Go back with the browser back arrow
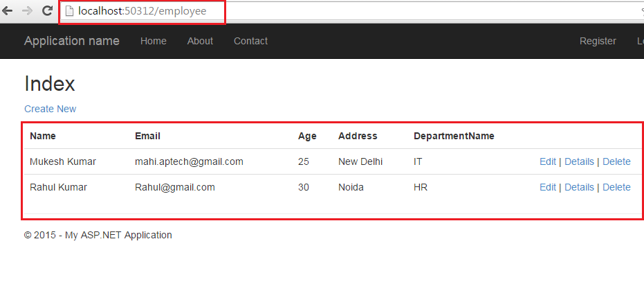 pos(8,11)
